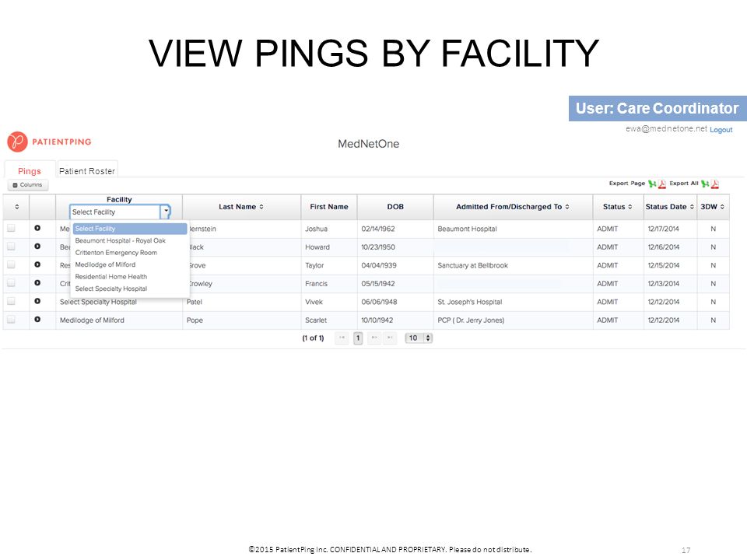Image resolution: width=747 pixels, height=560 pixels.
Task: Click the Export All label
Action: click(684, 183)
